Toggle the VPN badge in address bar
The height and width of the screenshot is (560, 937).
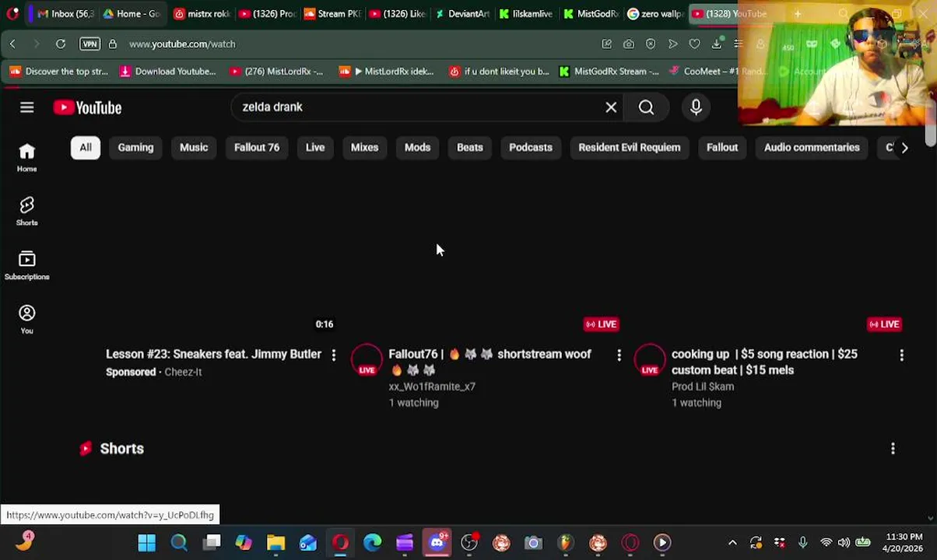pos(89,44)
